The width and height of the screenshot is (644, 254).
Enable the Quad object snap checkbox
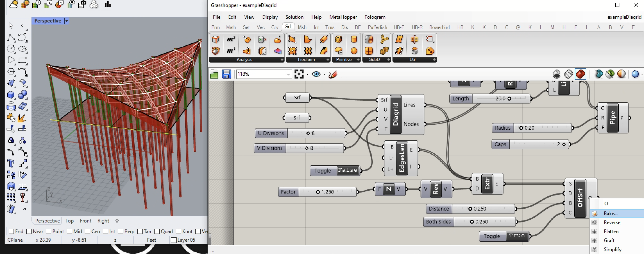point(157,231)
